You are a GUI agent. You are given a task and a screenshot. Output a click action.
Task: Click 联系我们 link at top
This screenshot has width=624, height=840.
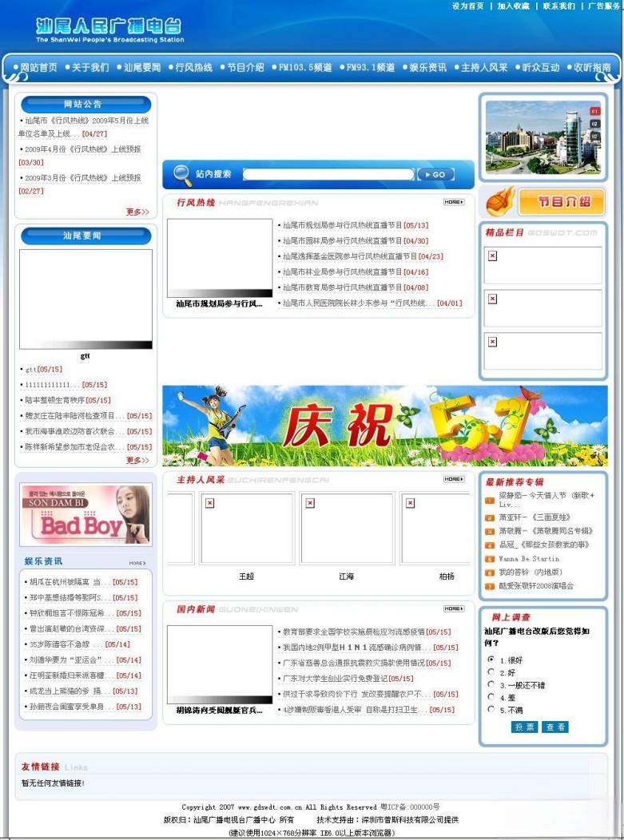tap(558, 6)
